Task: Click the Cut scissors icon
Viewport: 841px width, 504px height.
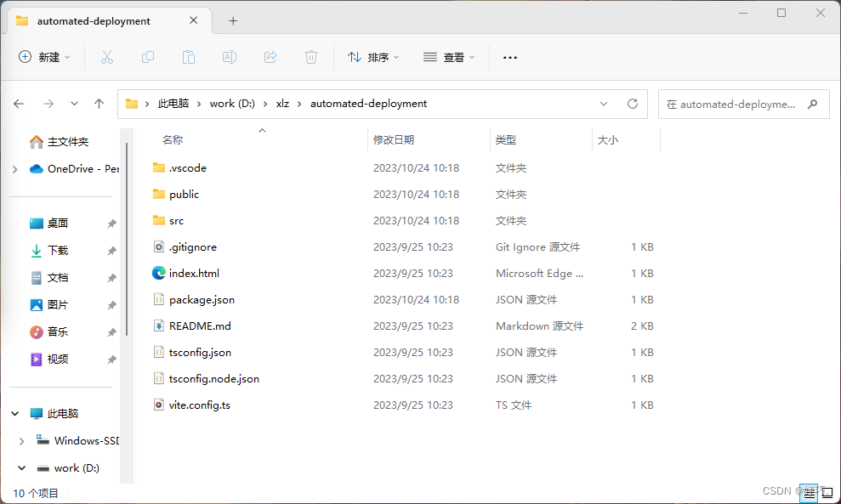Action: coord(107,57)
